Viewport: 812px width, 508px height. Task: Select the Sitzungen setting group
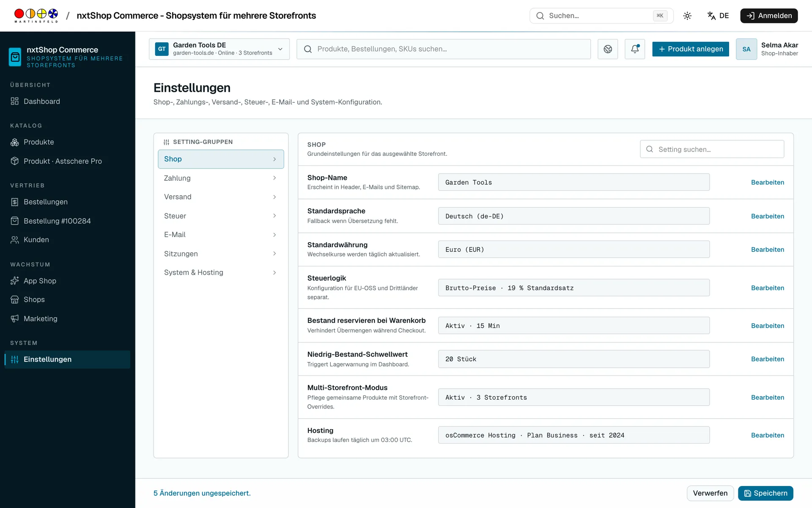221,254
